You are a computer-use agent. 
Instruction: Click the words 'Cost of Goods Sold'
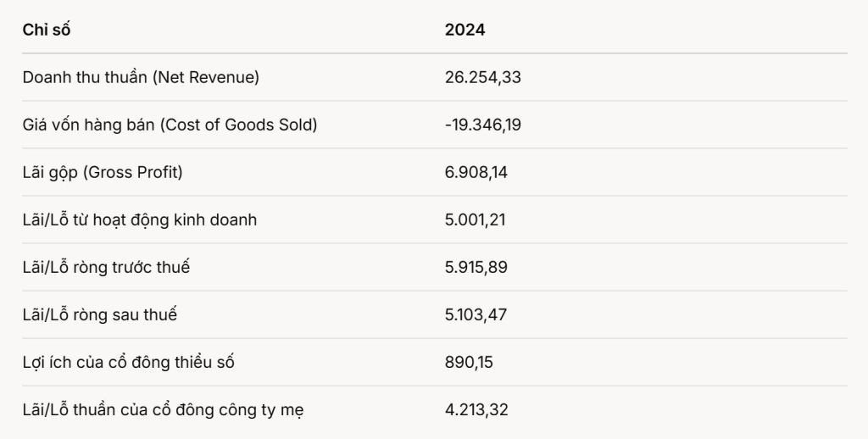pos(238,125)
